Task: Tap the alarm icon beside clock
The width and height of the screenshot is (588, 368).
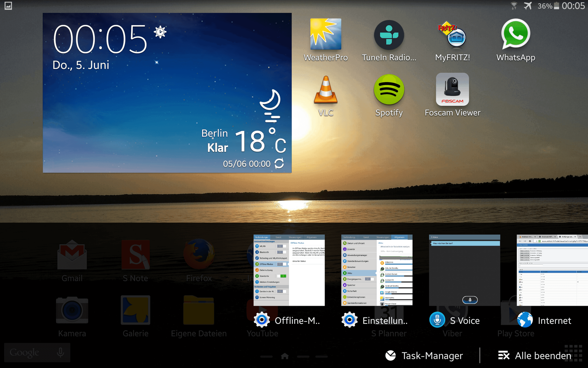Action: [160, 32]
